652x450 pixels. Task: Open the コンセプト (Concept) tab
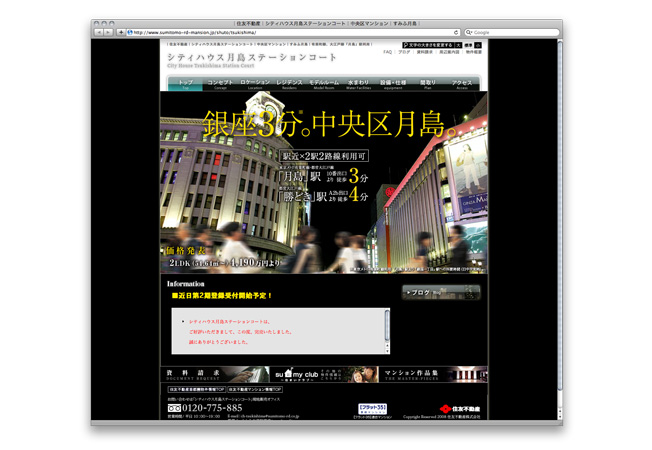click(220, 84)
